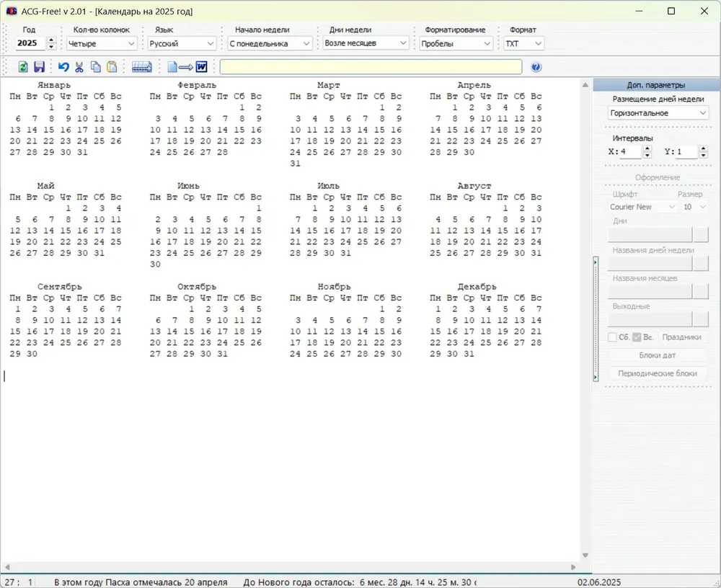The image size is (721, 588).
Task: Click the Доп. параметры panel header
Action: [656, 85]
